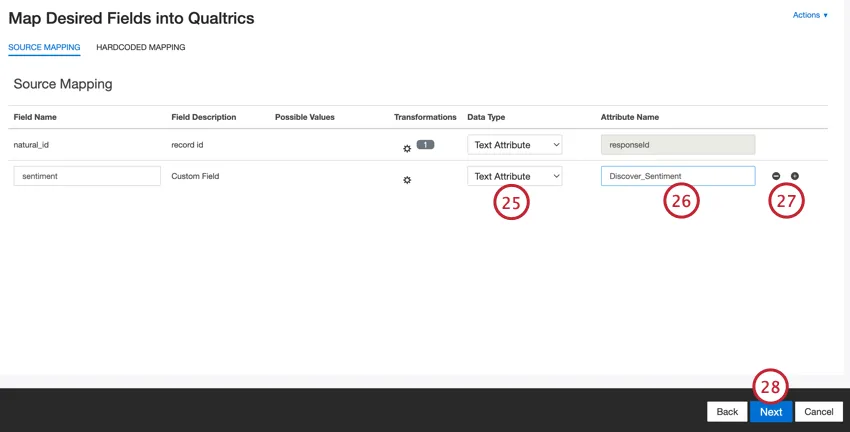The width and height of the screenshot is (850, 432).
Task: Open Data Type dropdown for sentiment row
Action: pyautogui.click(x=514, y=176)
